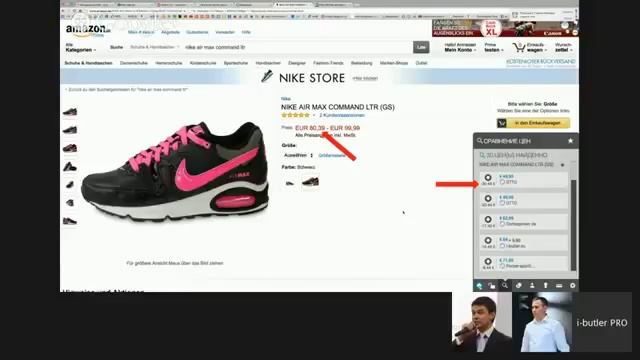Select the black-pink shoe color swatch
Screen dimensions: 640x360
[x=310, y=182]
